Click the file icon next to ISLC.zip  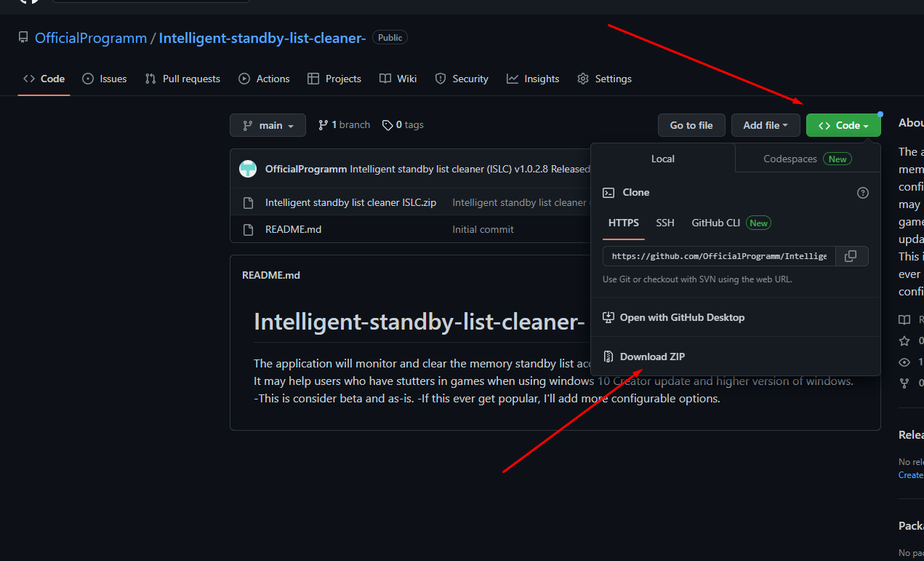point(249,202)
